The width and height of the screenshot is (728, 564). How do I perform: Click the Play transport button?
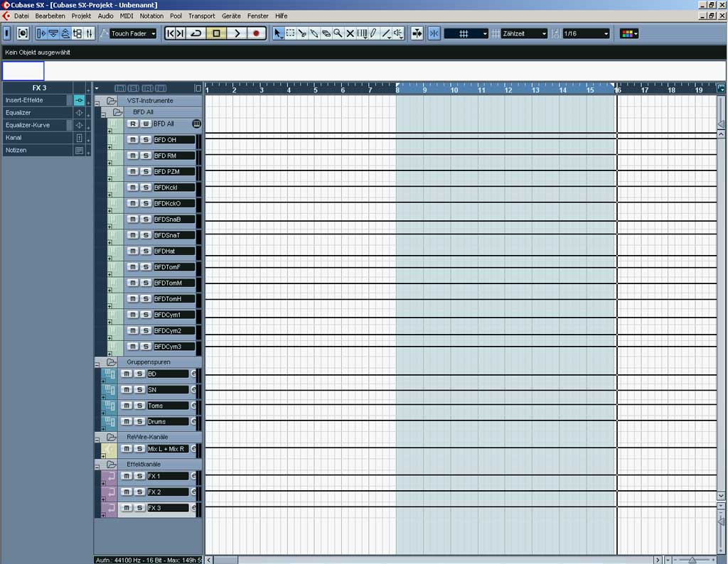(x=237, y=33)
